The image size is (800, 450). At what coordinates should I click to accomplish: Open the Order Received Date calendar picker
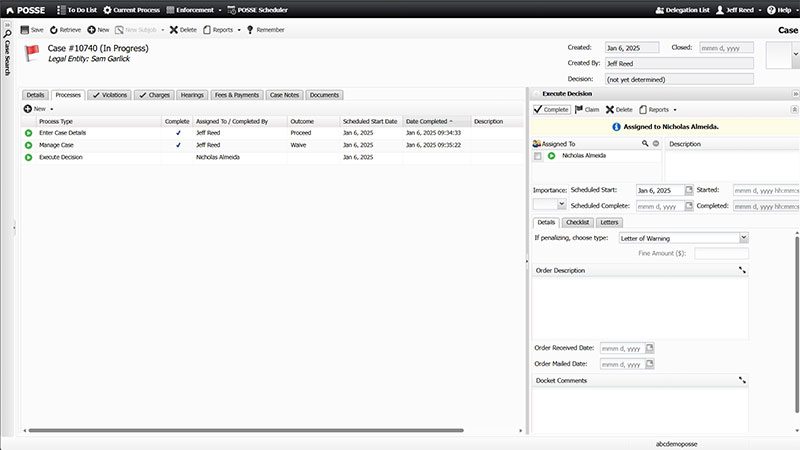pos(649,348)
